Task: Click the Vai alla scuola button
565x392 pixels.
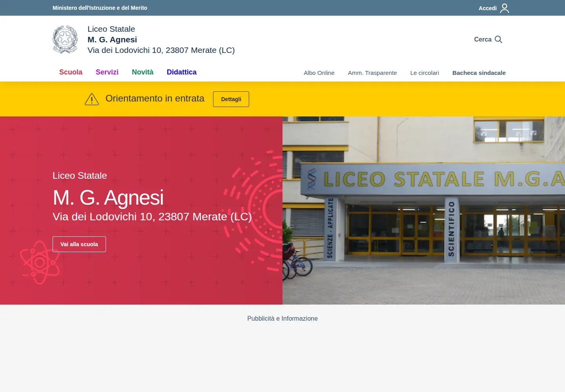Action: click(79, 244)
